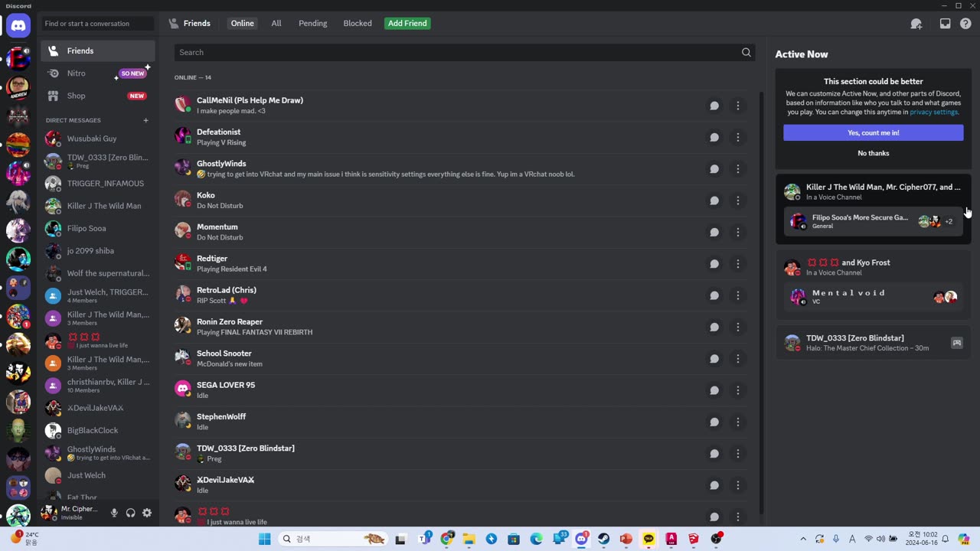
Task: Open User Settings gear icon
Action: pos(147,513)
